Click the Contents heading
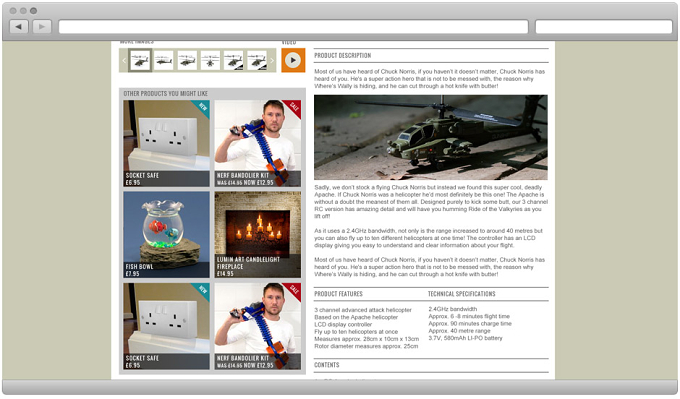This screenshot has height=399, width=680. [327, 365]
